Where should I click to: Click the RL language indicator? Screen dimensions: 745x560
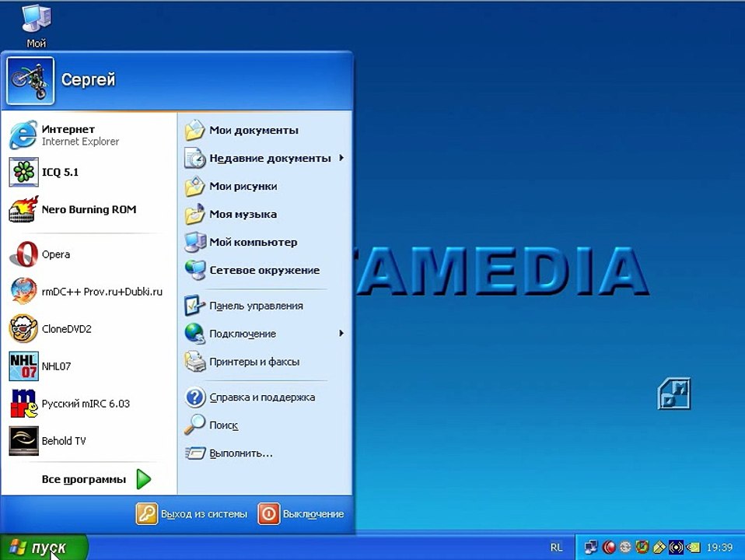[556, 548]
